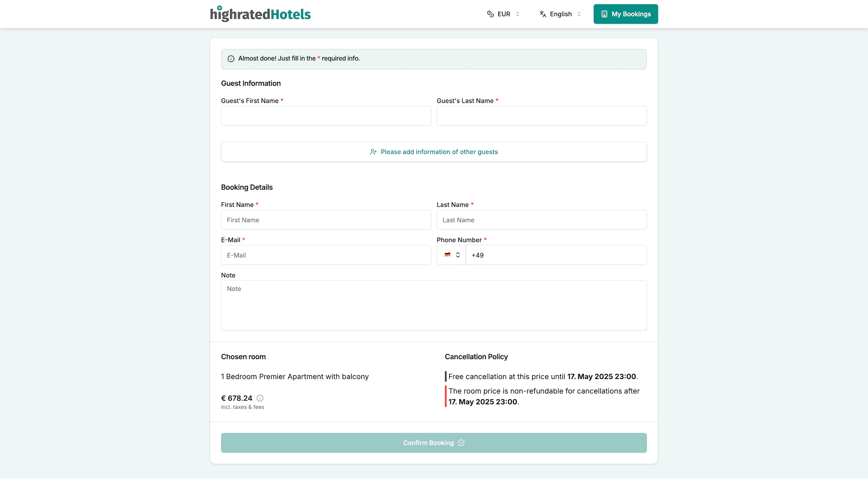The image size is (868, 488).
Task: Click the German flag icon in the phone field
Action: (448, 255)
